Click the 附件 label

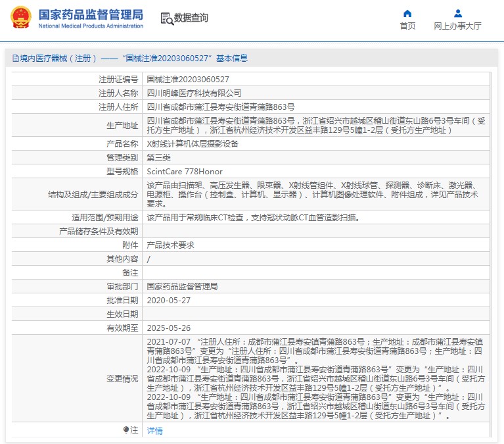pos(130,245)
